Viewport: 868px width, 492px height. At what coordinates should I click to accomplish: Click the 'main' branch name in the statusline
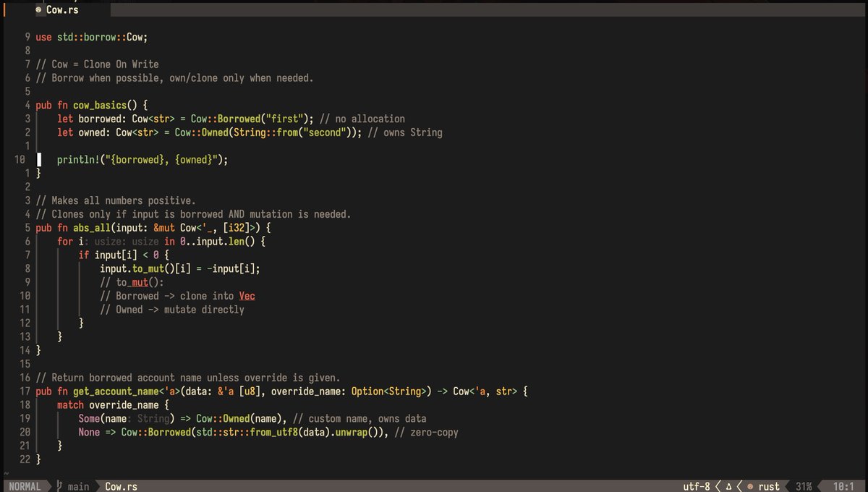(78, 486)
